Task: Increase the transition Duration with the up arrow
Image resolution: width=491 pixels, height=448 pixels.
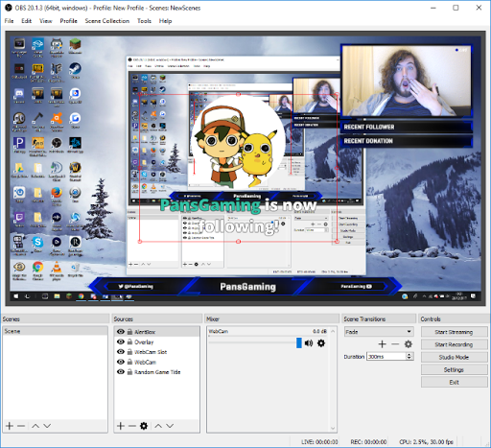Action: tap(409, 354)
